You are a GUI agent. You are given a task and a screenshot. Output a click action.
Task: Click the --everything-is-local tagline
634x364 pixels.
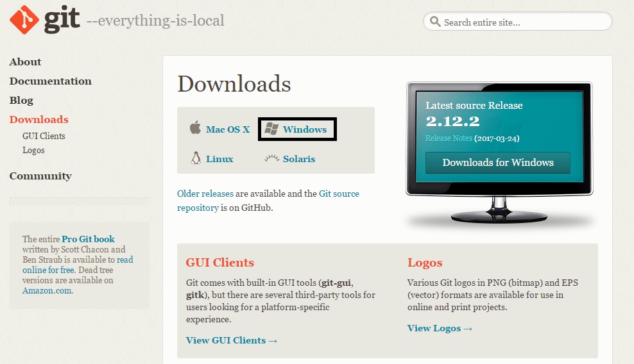[155, 21]
